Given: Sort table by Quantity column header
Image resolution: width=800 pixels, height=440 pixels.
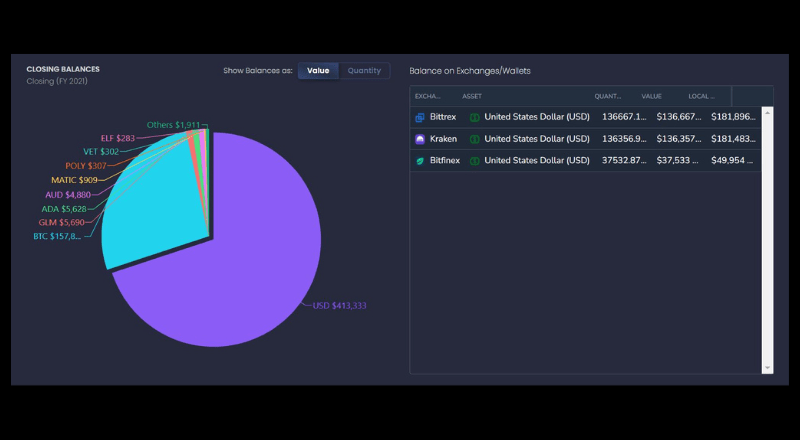Looking at the screenshot, I should (x=608, y=96).
